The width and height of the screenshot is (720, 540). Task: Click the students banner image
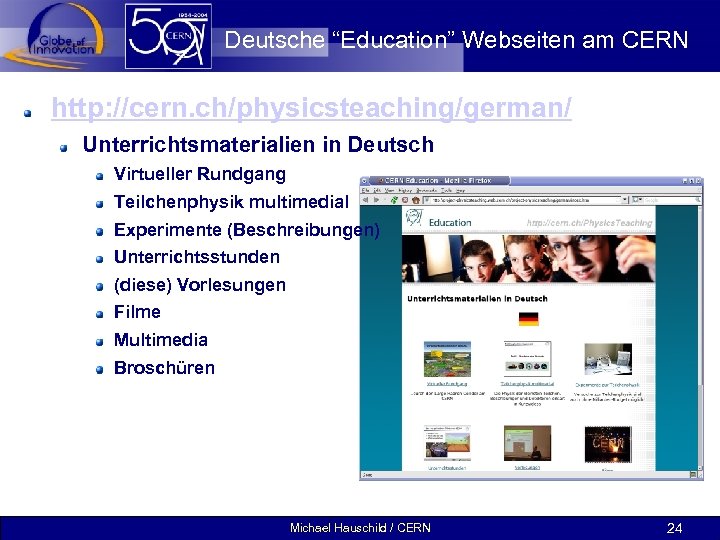pyautogui.click(x=529, y=259)
